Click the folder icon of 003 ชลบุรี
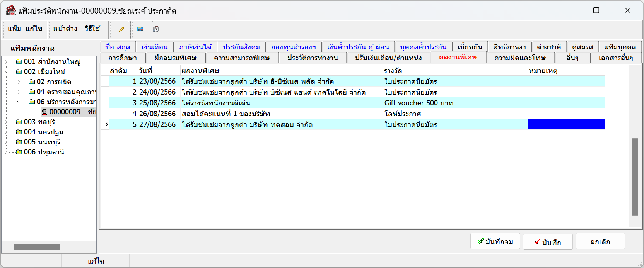The height and width of the screenshot is (268, 644). pos(19,122)
